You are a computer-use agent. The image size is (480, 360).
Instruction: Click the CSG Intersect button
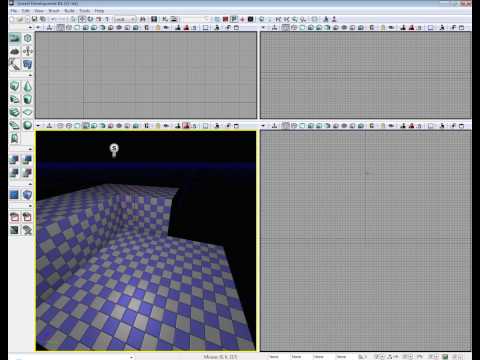(15, 173)
